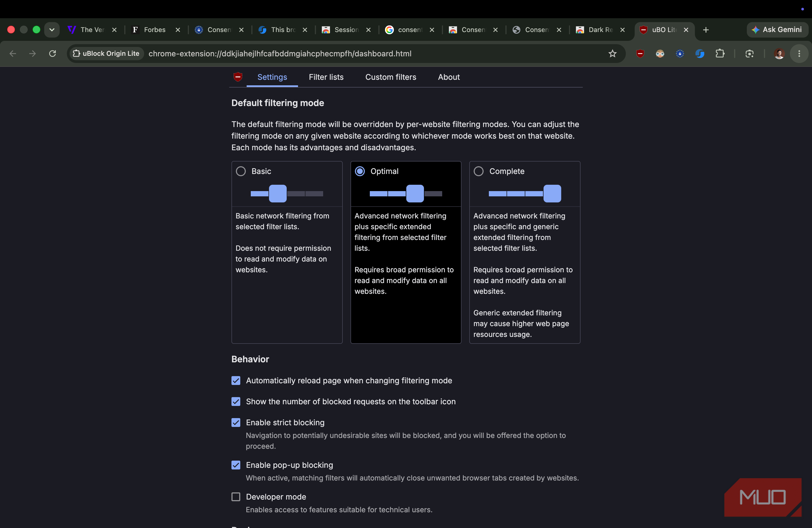Click the 'Enable strict blocking' label text

(x=285, y=422)
